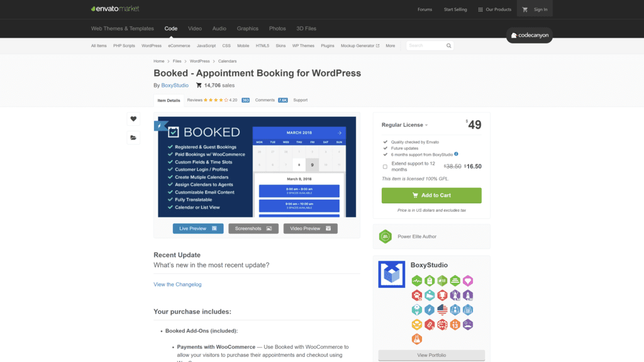This screenshot has height=362, width=644.
Task: Browse JavaScript category
Action: pos(206,45)
